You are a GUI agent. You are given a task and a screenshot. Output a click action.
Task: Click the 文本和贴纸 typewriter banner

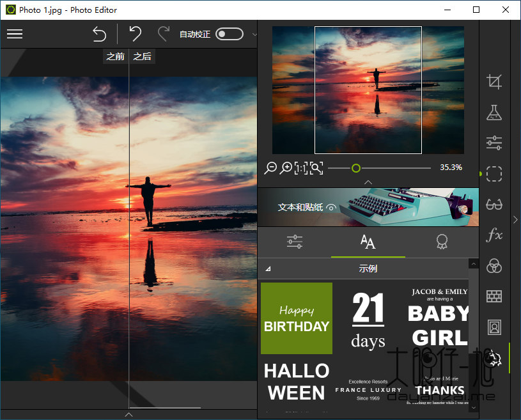[368, 207]
